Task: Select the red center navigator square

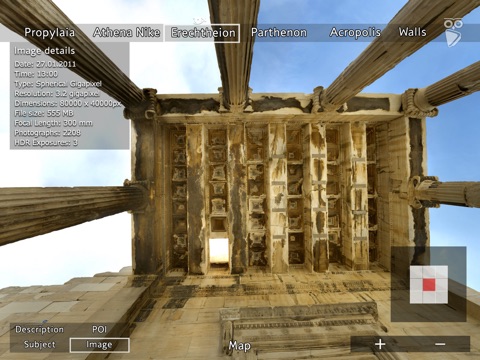Action: [429, 285]
